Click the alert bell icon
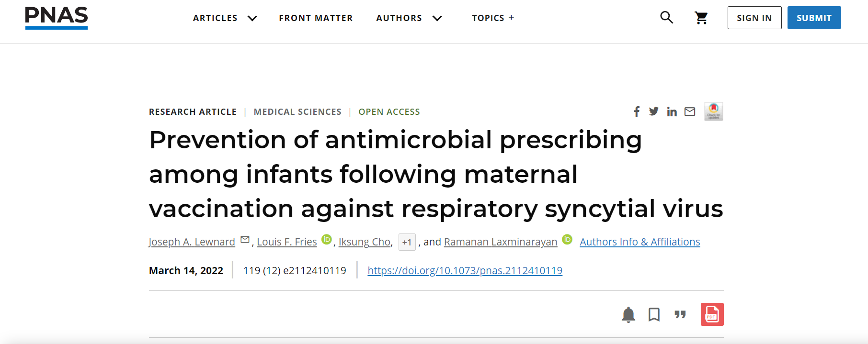Image resolution: width=868 pixels, height=344 pixels. point(628,315)
